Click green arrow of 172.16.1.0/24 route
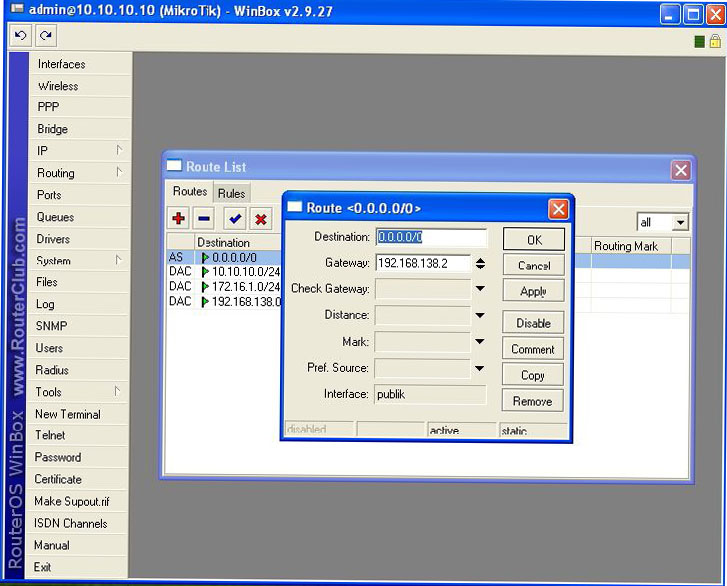Screen dimensions: 727x586 (205, 287)
